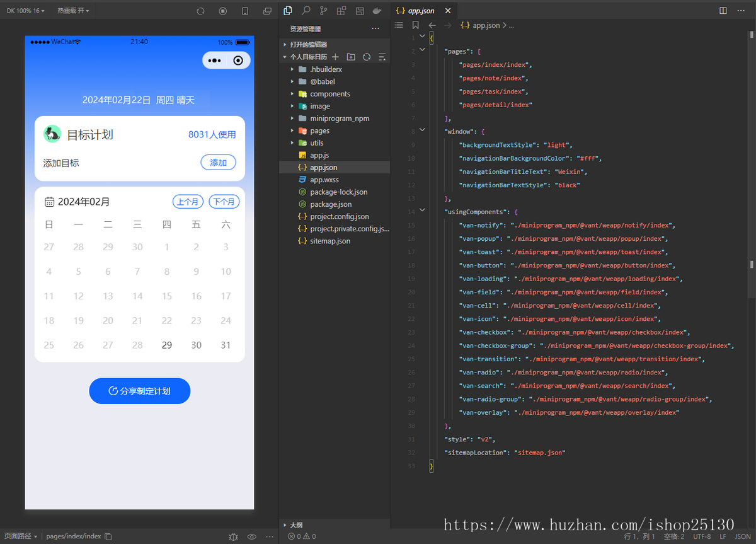
Task: Click the phone device icon
Action: point(245,11)
